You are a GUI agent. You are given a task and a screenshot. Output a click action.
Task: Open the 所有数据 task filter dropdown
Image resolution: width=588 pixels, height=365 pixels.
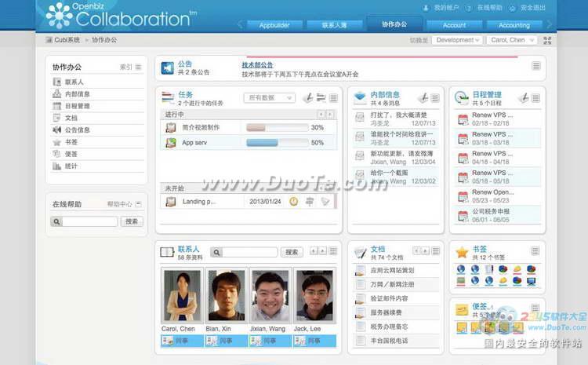(x=269, y=97)
